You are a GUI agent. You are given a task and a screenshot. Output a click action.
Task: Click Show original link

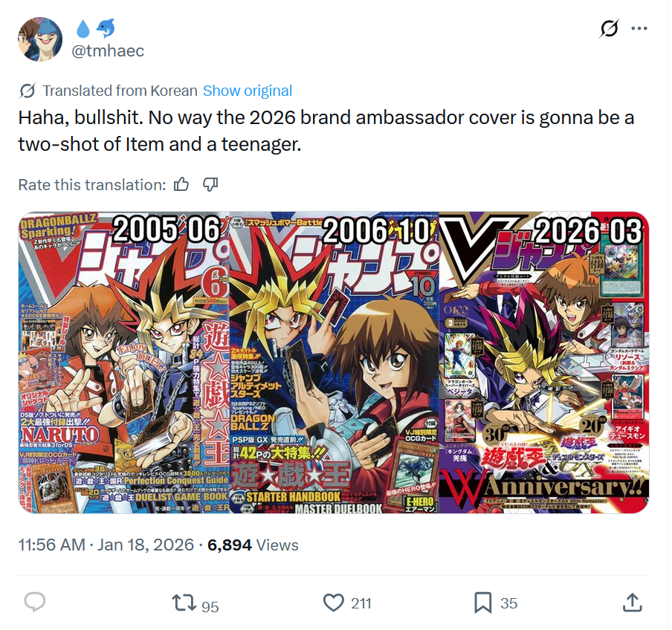pos(248,91)
